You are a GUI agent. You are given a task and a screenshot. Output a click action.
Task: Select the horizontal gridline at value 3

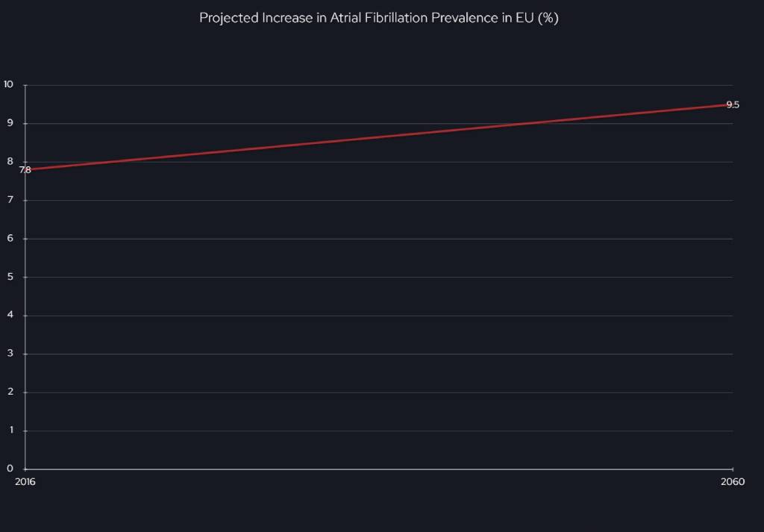coord(379,354)
